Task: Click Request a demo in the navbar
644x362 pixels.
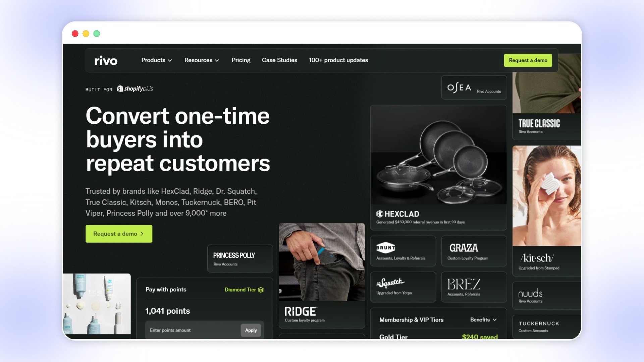Action: click(528, 60)
